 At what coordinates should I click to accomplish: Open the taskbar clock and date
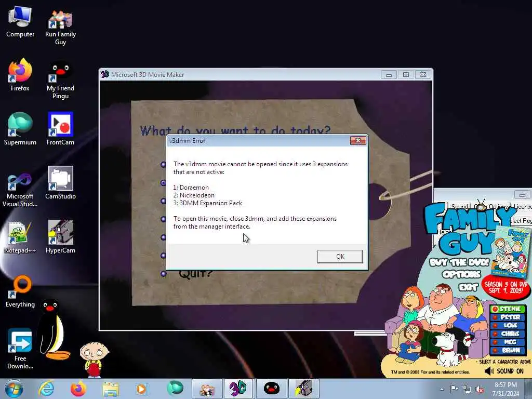pyautogui.click(x=506, y=389)
